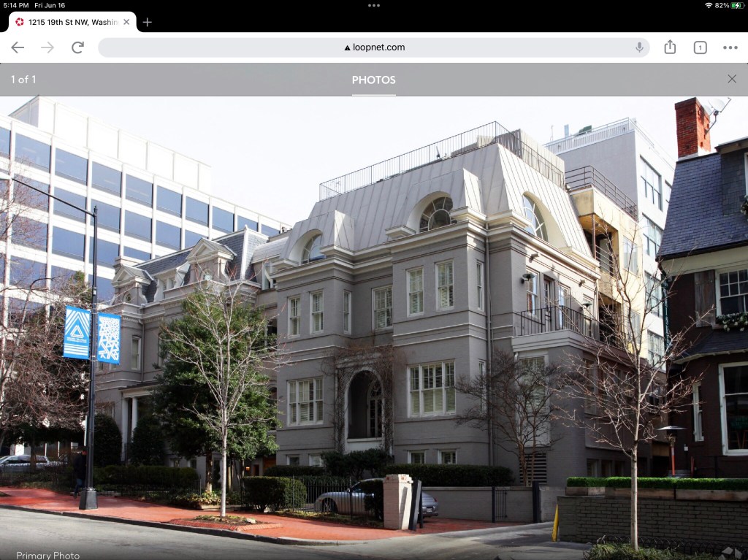Click the Primary Photo caption

[x=47, y=556]
